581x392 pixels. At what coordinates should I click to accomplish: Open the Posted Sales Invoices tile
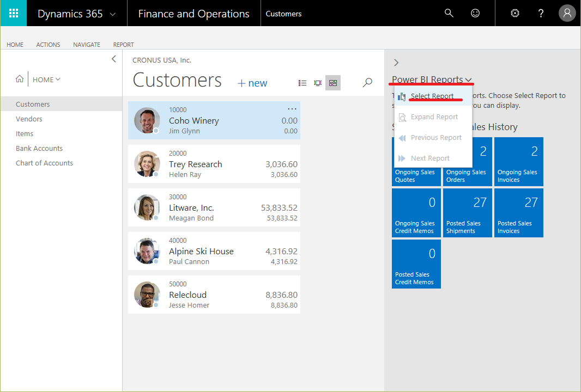[x=519, y=213]
